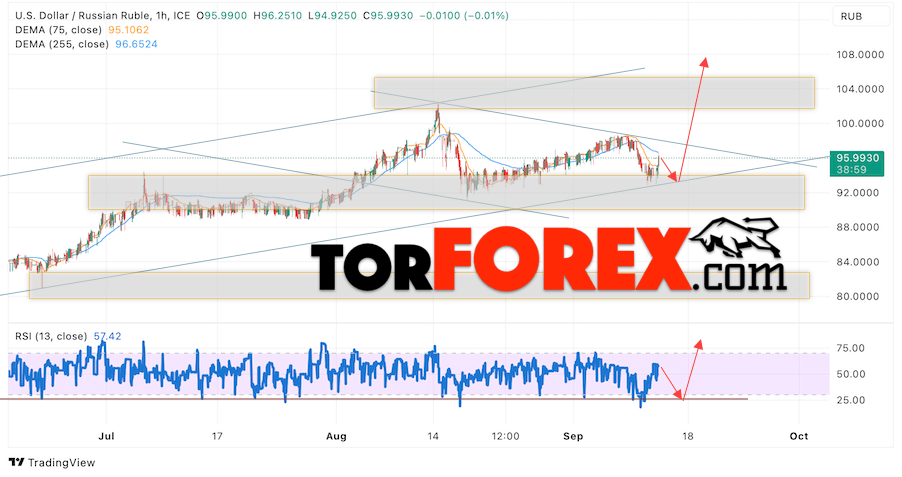Click the RSI 75.00 axis label

pyautogui.click(x=850, y=348)
